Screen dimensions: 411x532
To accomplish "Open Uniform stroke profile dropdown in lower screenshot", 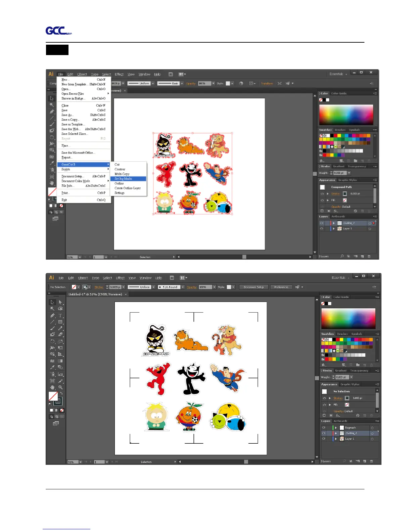I will point(153,287).
